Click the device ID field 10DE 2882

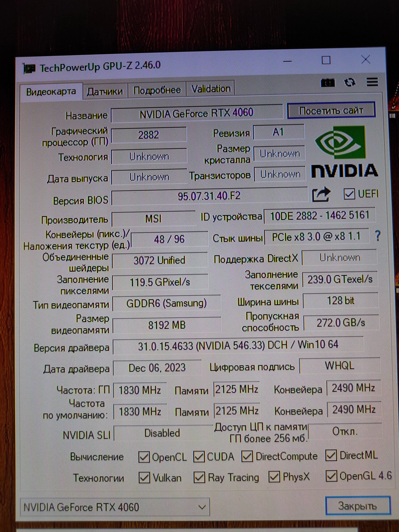point(319,215)
